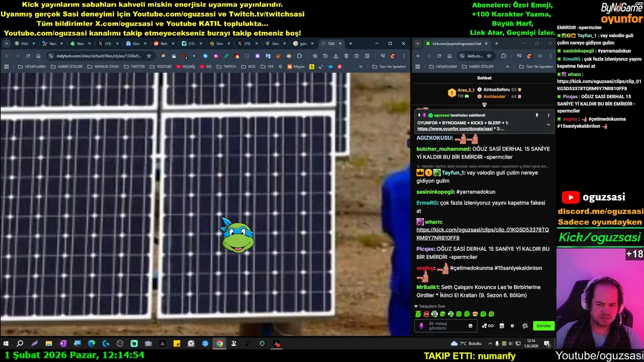Viewport: 644px width, 362px height.
Task: Open Chrome menu in Kick chat window
Action: coord(549,56)
